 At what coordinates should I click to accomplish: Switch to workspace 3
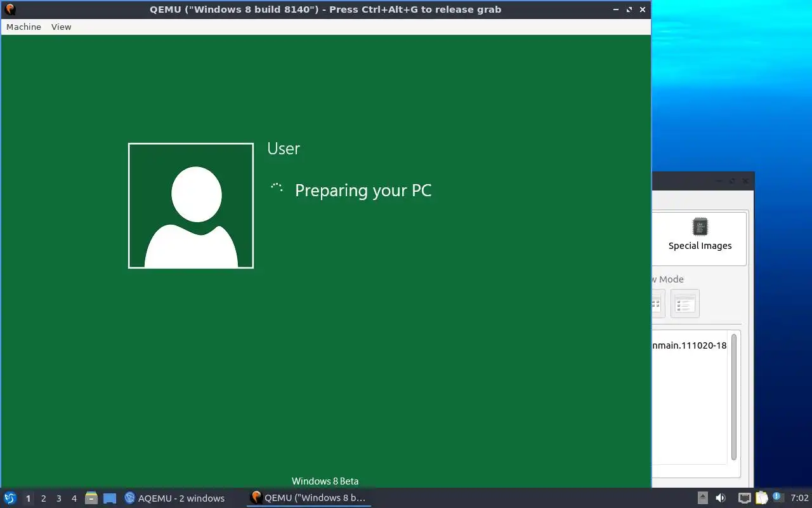pyautogui.click(x=58, y=498)
